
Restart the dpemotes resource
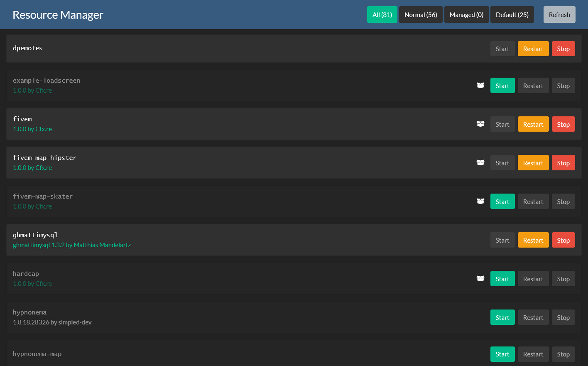click(533, 49)
